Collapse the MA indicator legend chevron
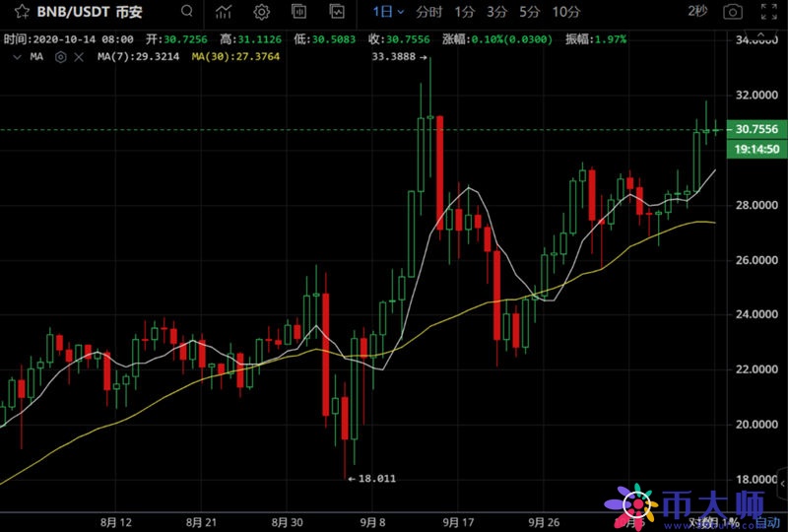 pos(17,57)
